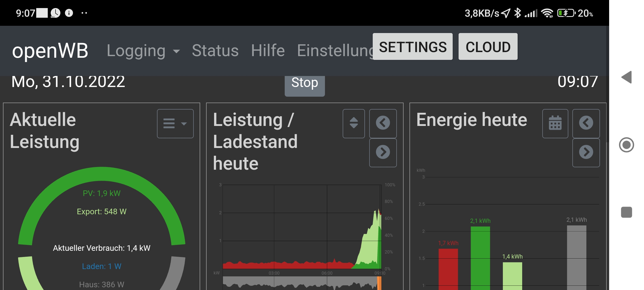
Task: Click the openWB brand link
Action: point(50,51)
